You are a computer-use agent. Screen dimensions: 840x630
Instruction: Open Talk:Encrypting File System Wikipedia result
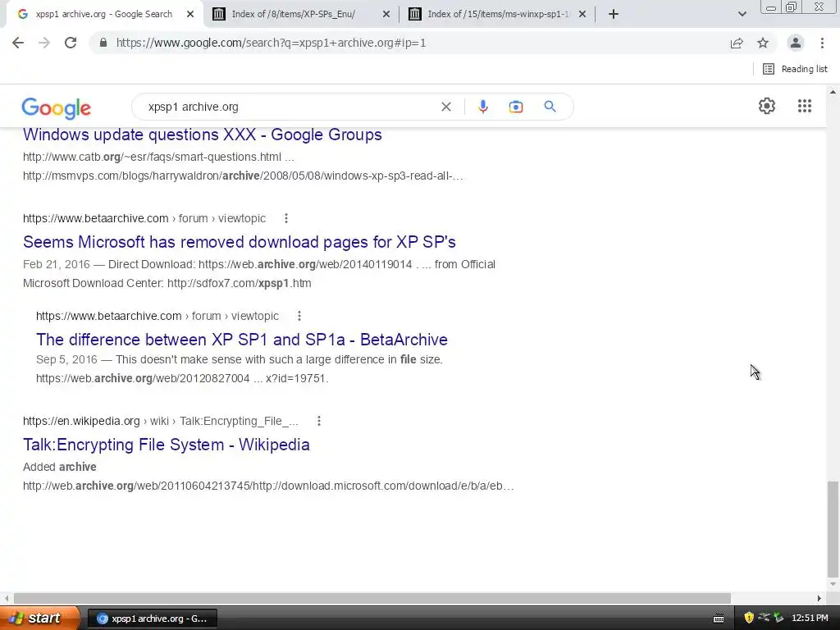click(x=166, y=445)
